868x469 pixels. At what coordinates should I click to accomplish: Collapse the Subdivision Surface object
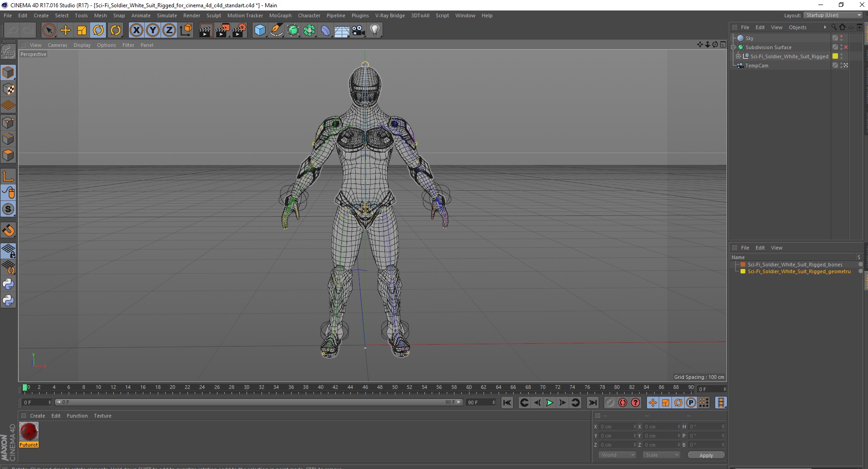coord(733,47)
